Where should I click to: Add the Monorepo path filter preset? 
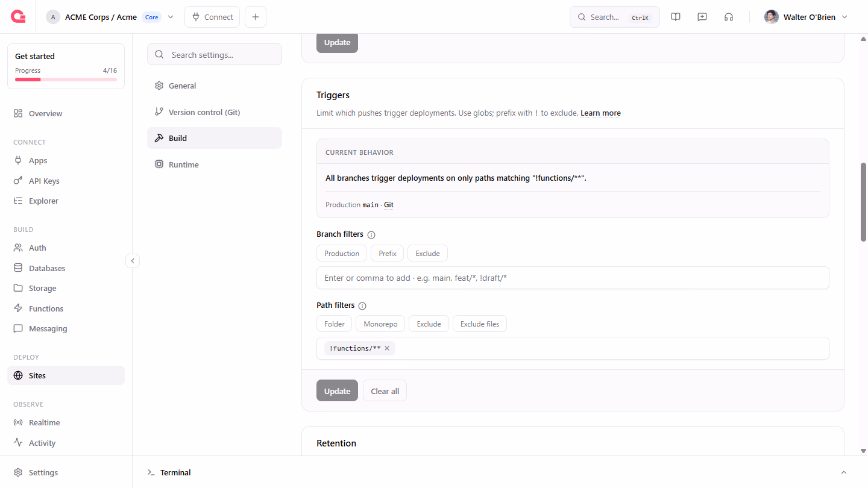point(380,324)
